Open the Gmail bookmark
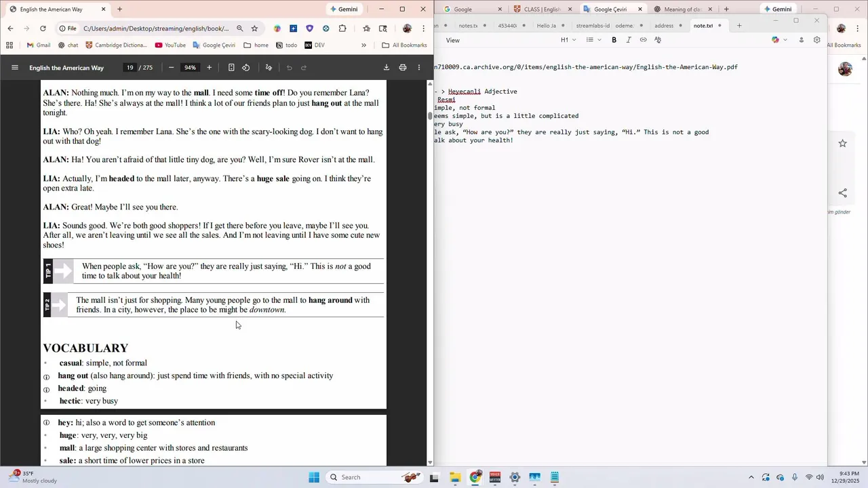The height and width of the screenshot is (488, 868). click(39, 45)
